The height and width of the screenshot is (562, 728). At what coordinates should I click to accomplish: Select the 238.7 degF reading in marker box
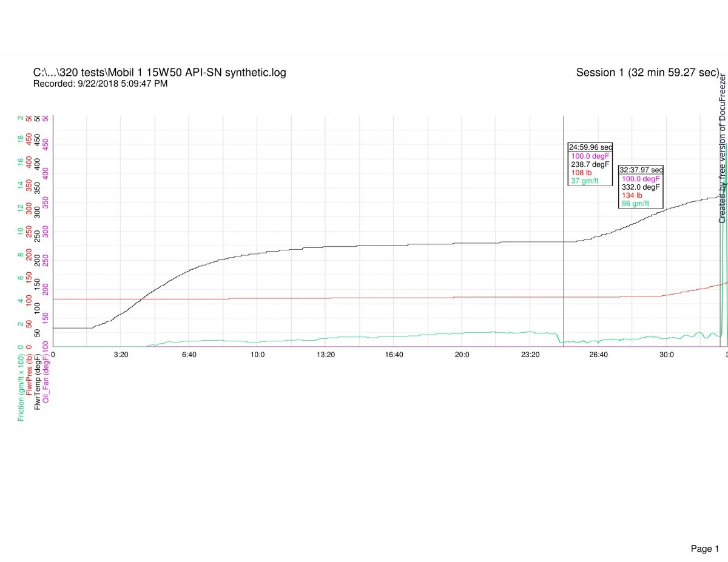click(590, 164)
